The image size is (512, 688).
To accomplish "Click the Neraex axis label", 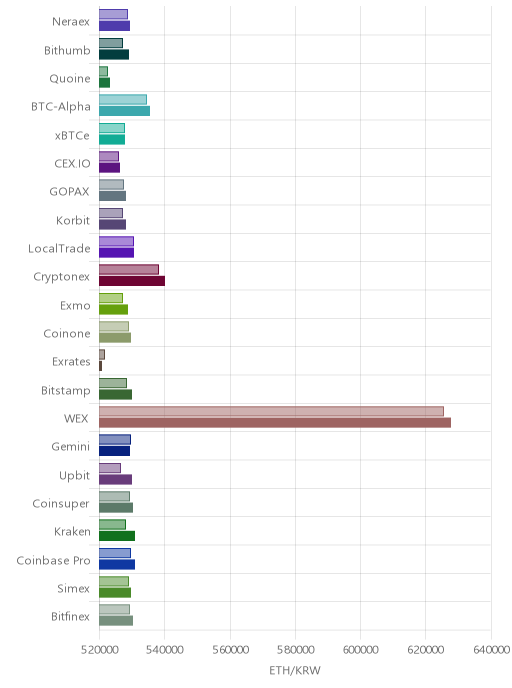I will click(71, 22).
